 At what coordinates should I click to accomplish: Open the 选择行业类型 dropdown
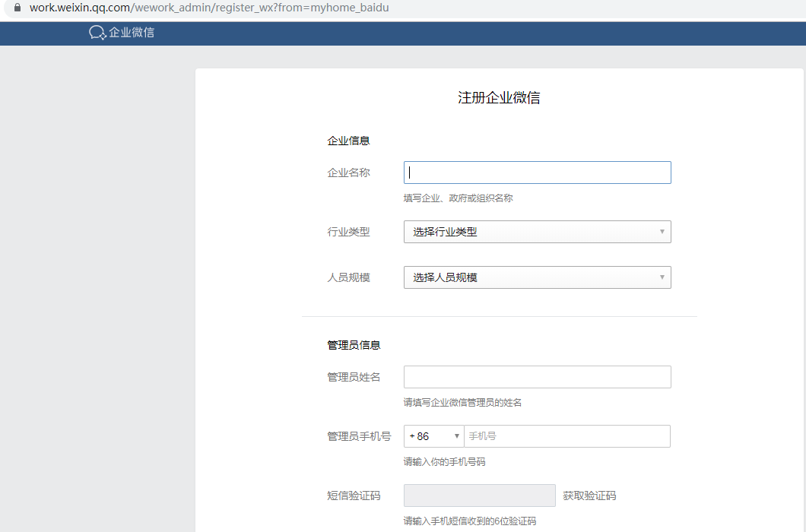tap(537, 232)
